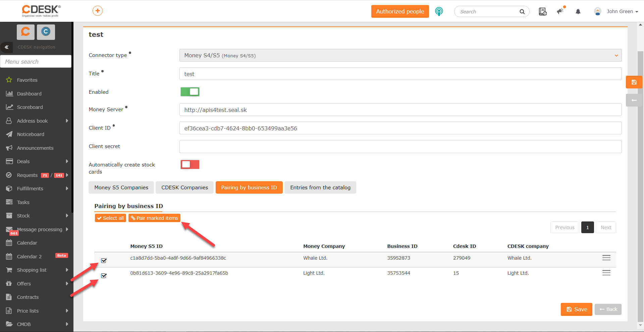Toggle Automatically create stock cards switch
This screenshot has width=644, height=332.
190,164
